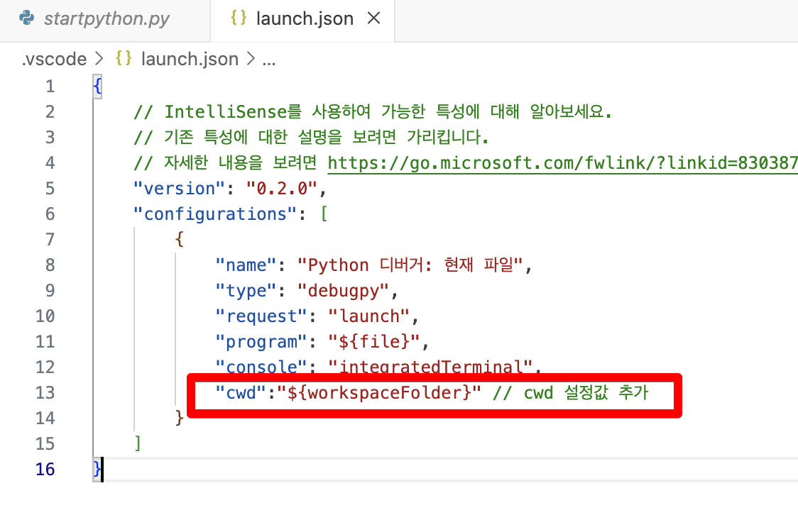Close the launch.json tab with its X
The image size is (798, 532).
click(374, 19)
